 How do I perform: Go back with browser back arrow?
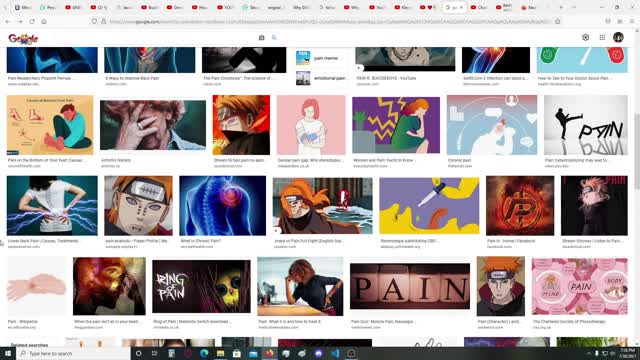[8, 21]
